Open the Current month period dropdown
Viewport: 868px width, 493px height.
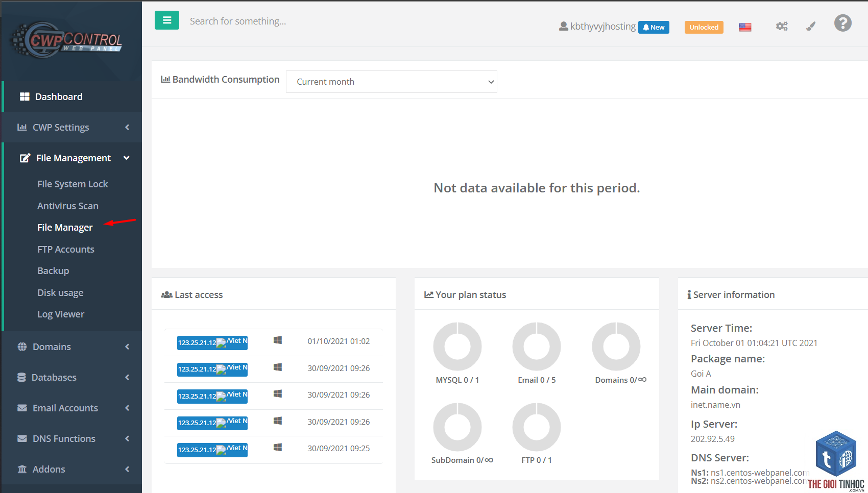point(392,82)
